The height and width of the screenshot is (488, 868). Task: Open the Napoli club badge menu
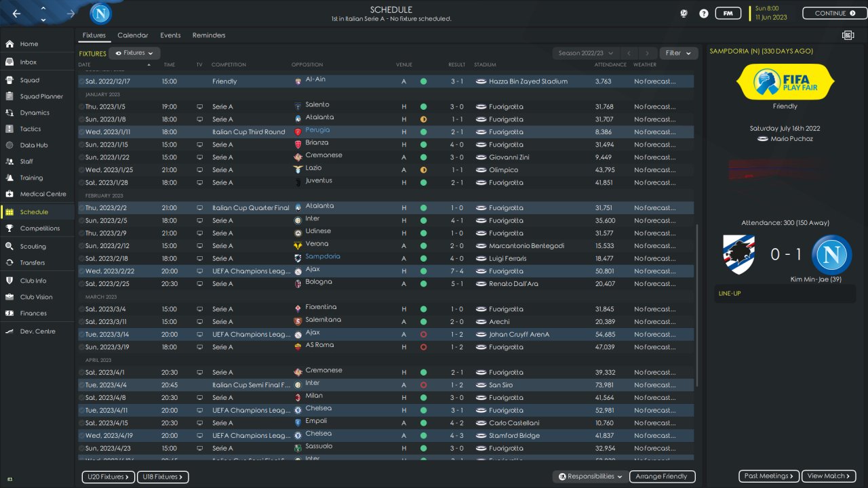(x=101, y=14)
